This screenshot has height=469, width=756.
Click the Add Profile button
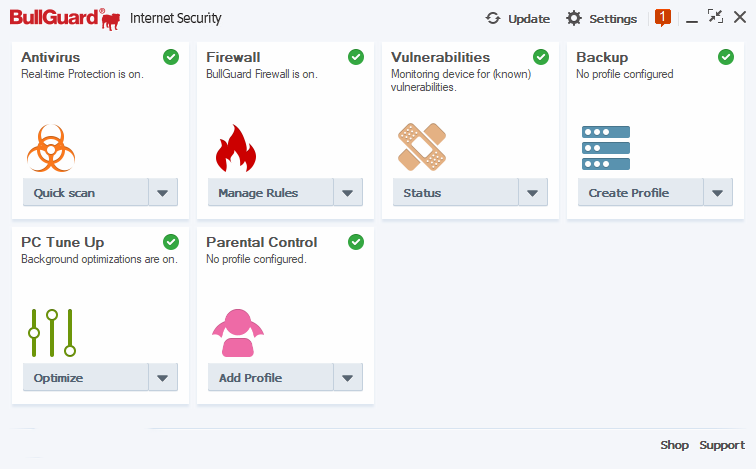click(x=269, y=378)
